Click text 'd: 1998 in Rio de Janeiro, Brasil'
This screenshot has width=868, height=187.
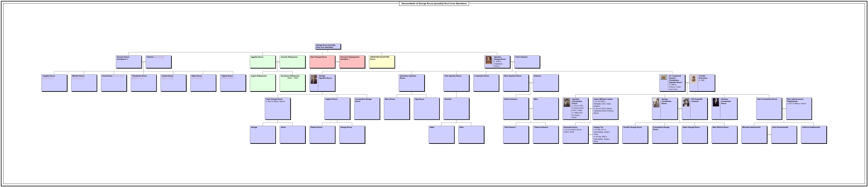tap(577, 115)
